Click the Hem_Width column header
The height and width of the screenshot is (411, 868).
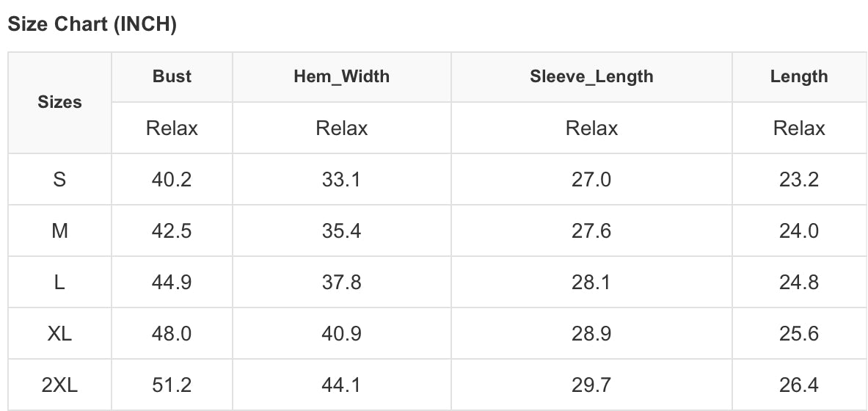click(x=341, y=76)
